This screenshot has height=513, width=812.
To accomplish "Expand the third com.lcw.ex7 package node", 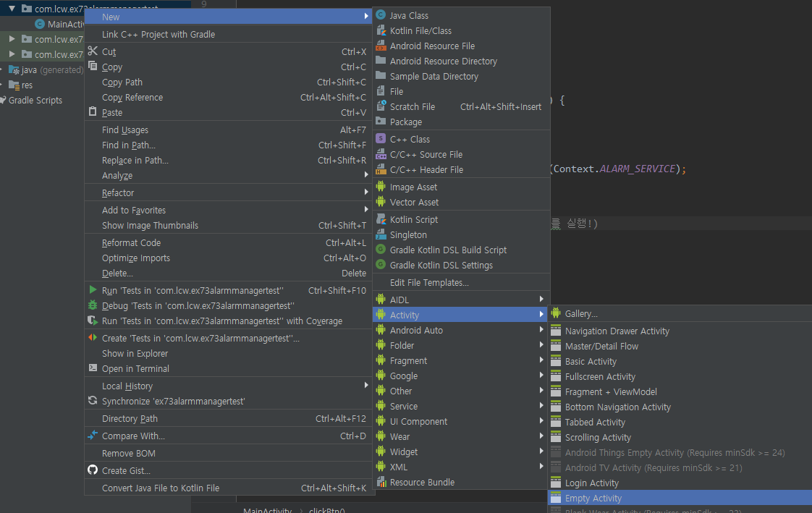I will (x=12, y=54).
